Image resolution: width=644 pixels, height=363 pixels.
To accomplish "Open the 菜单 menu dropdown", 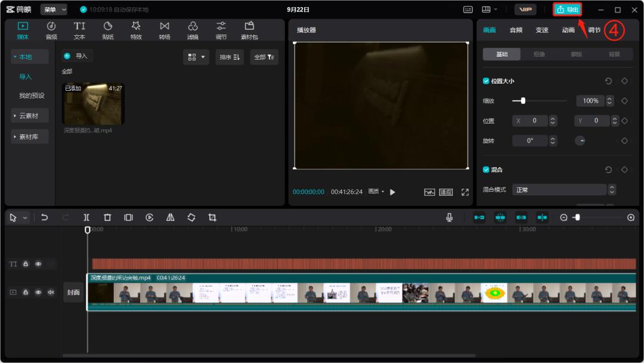I will coord(54,10).
